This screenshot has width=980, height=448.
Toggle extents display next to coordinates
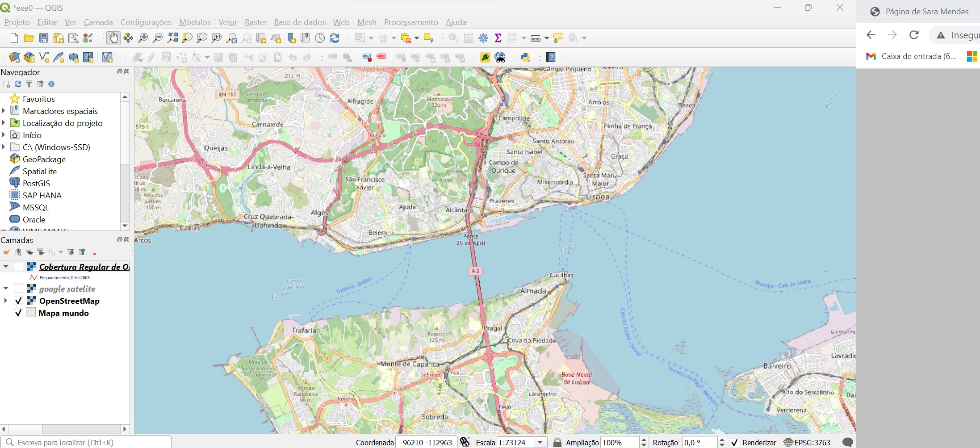(465, 442)
